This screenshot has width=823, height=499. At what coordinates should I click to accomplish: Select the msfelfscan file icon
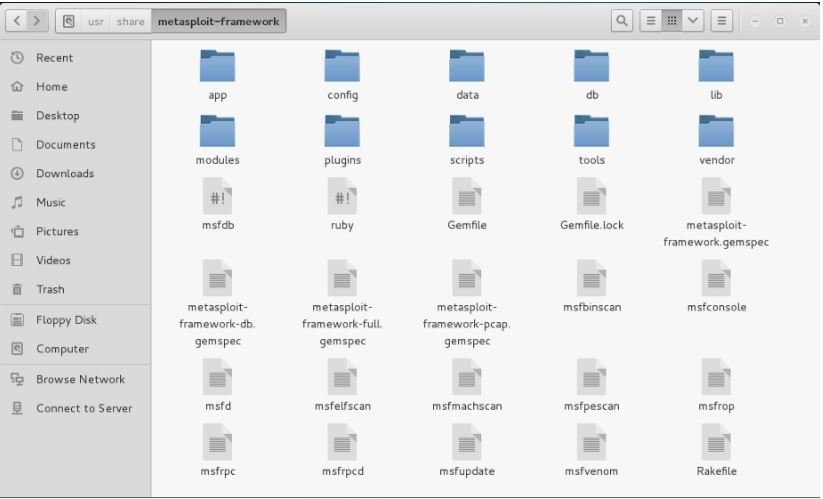point(342,377)
